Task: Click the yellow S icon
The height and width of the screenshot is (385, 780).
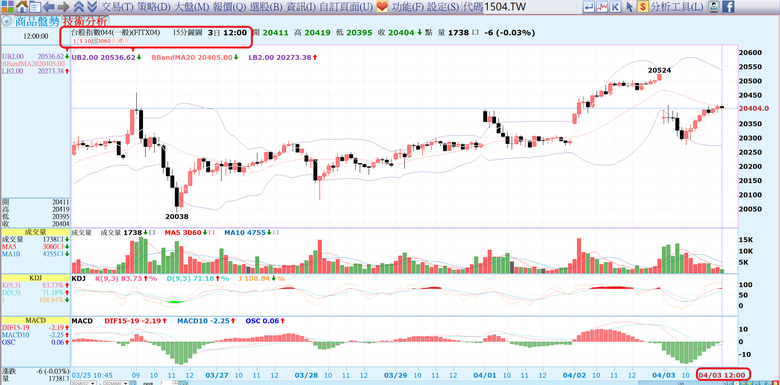Action: coord(643,6)
